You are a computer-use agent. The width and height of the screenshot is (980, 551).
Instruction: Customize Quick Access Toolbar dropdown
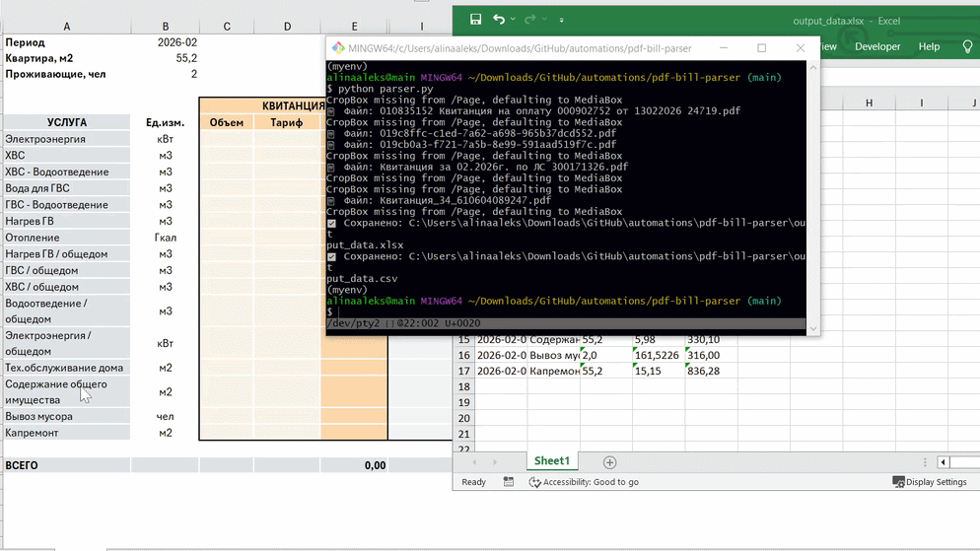pyautogui.click(x=561, y=20)
